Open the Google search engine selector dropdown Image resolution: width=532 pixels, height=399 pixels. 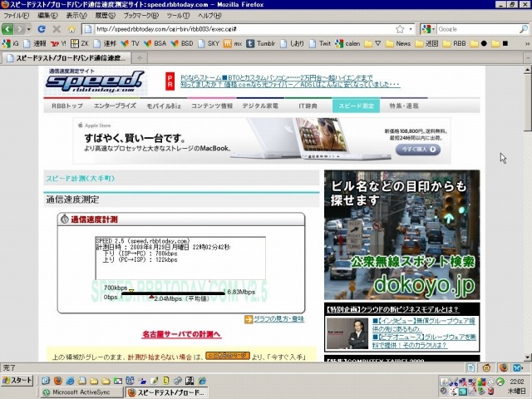click(428, 29)
